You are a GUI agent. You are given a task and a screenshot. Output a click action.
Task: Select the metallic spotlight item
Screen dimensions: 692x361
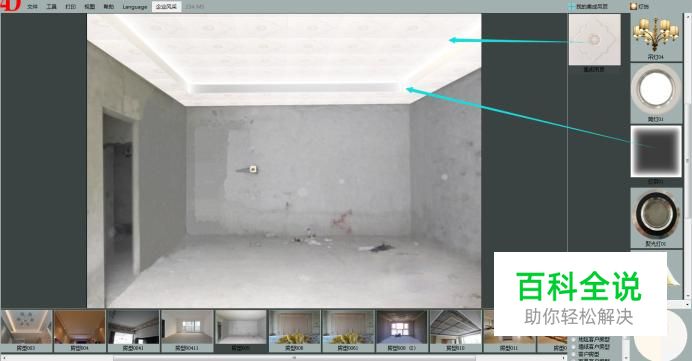click(656, 217)
